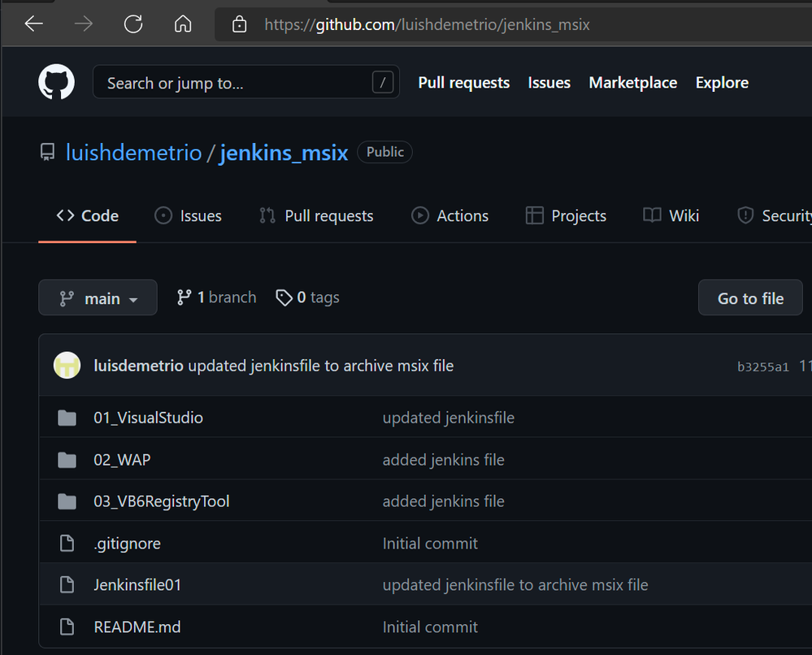Open the 'updated jenkinsfile' commit for 01_VisualStudio
Screen dimensions: 812x655
(x=449, y=418)
